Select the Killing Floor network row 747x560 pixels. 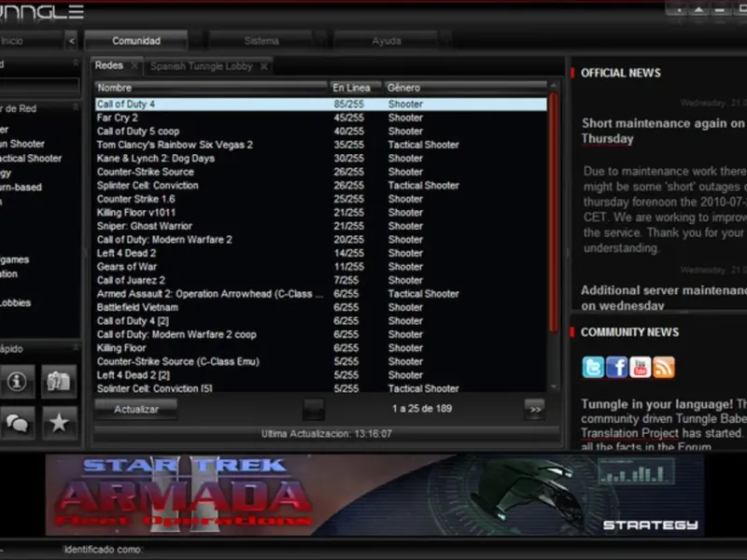[320, 348]
